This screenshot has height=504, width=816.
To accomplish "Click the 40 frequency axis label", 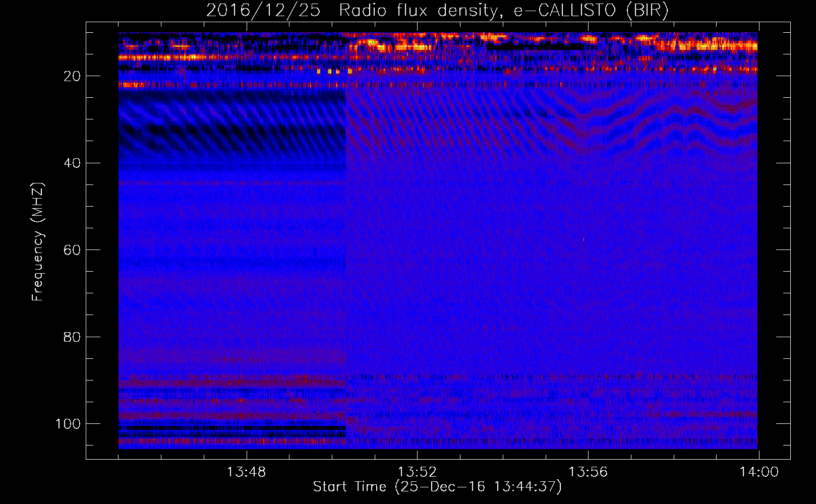I will tap(72, 163).
